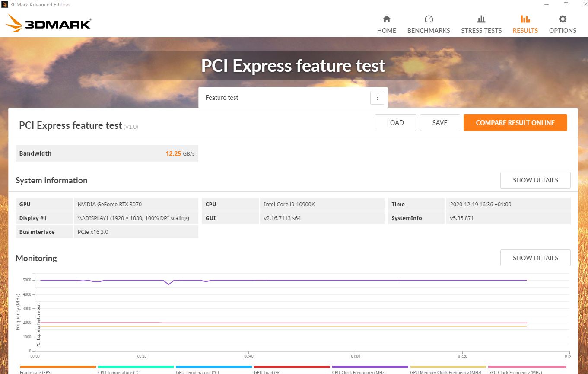Click the SAVE button
The width and height of the screenshot is (588, 374).
click(x=440, y=123)
